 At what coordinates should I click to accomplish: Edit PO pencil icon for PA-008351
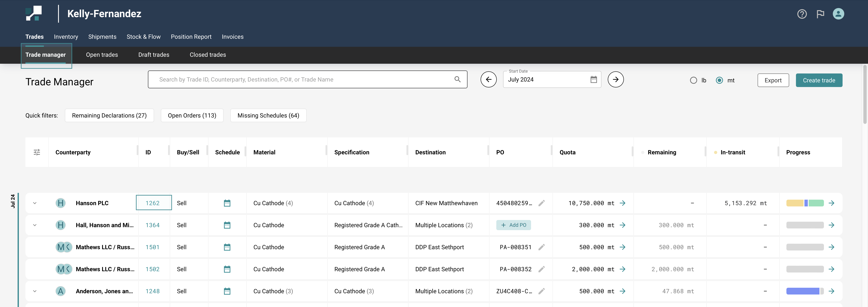tap(541, 247)
